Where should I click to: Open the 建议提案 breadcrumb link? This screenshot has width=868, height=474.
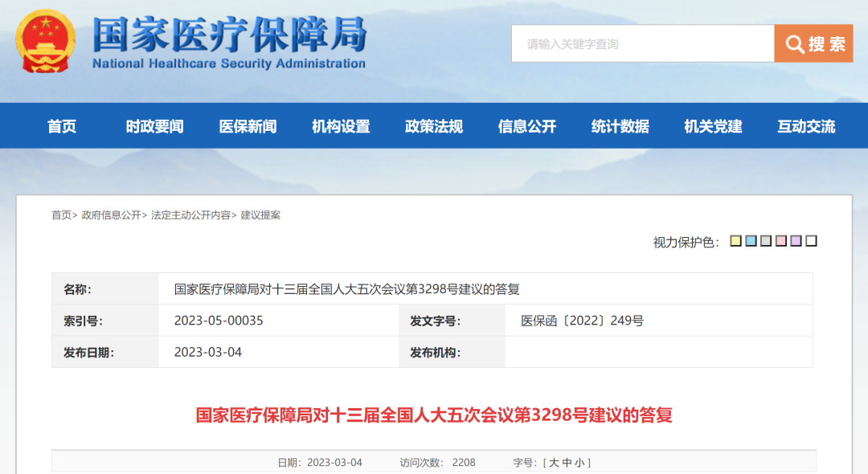pyautogui.click(x=262, y=215)
